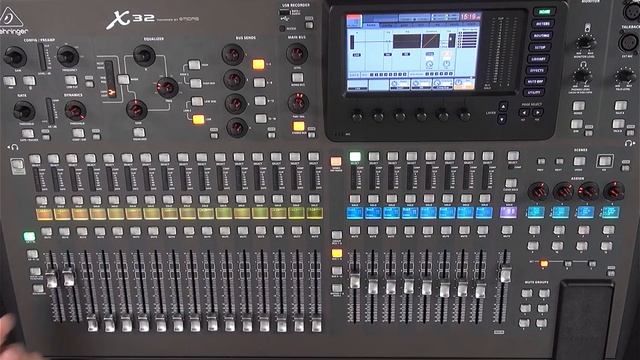The height and width of the screenshot is (360, 640).
Task: Click the Equalizer Freq knob
Action: click(x=167, y=87)
